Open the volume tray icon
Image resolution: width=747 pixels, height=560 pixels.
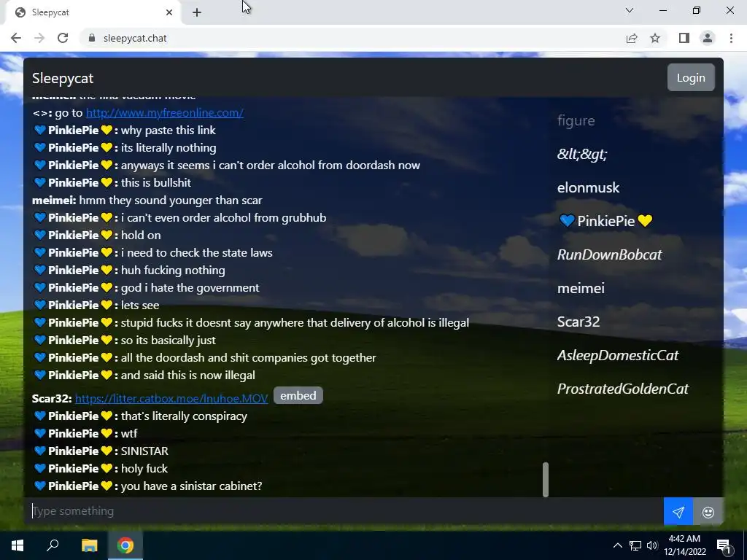652,545
